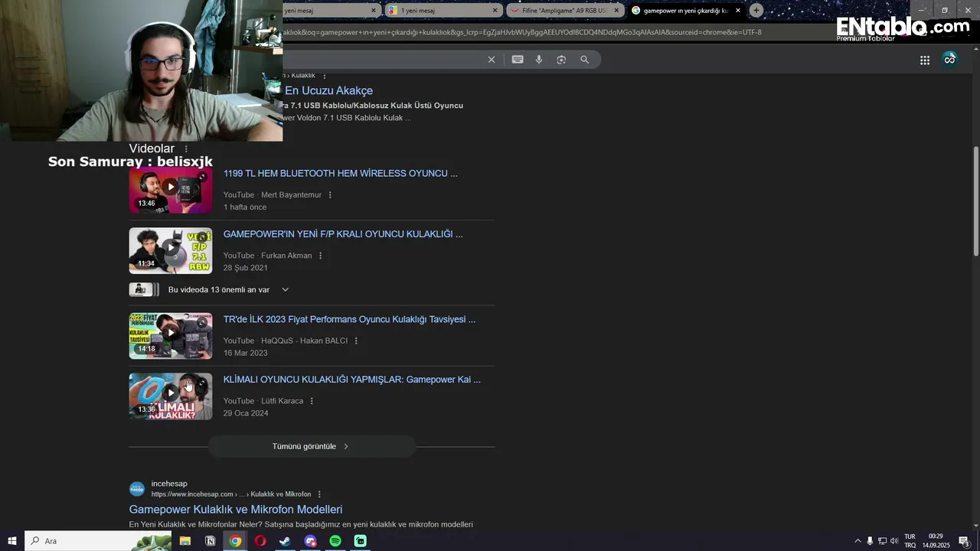
Task: Click the 'Tümünü görüntüle' button
Action: (x=312, y=446)
